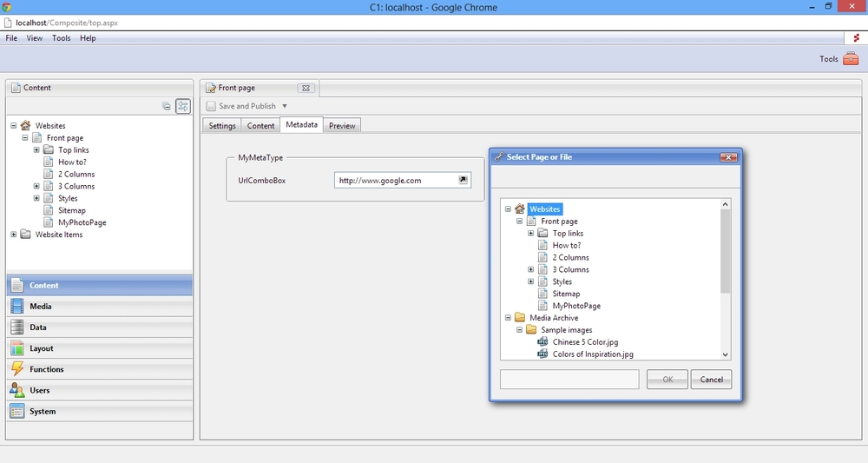This screenshot has height=463, width=868.
Task: Expand Website Items in Content tree
Action: pos(14,235)
